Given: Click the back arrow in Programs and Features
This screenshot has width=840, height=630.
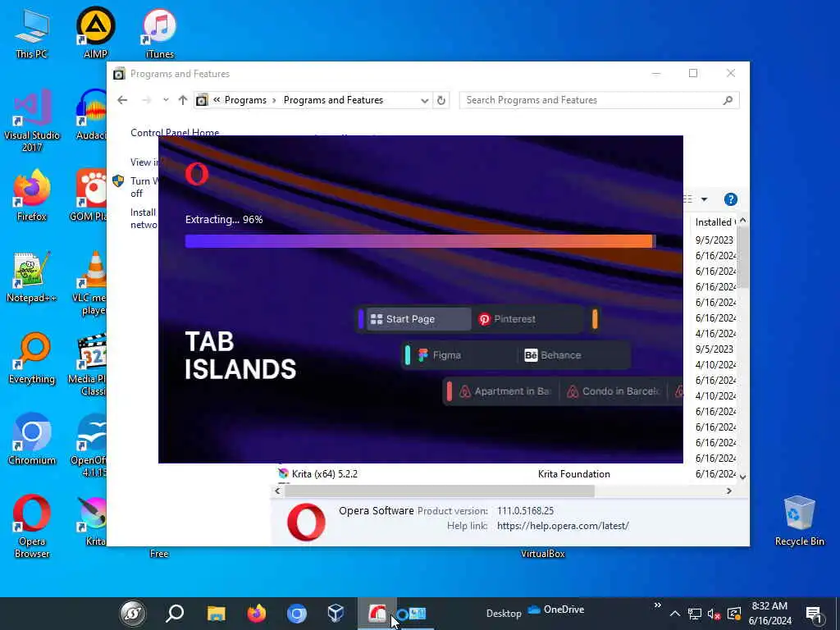Looking at the screenshot, I should click(122, 100).
